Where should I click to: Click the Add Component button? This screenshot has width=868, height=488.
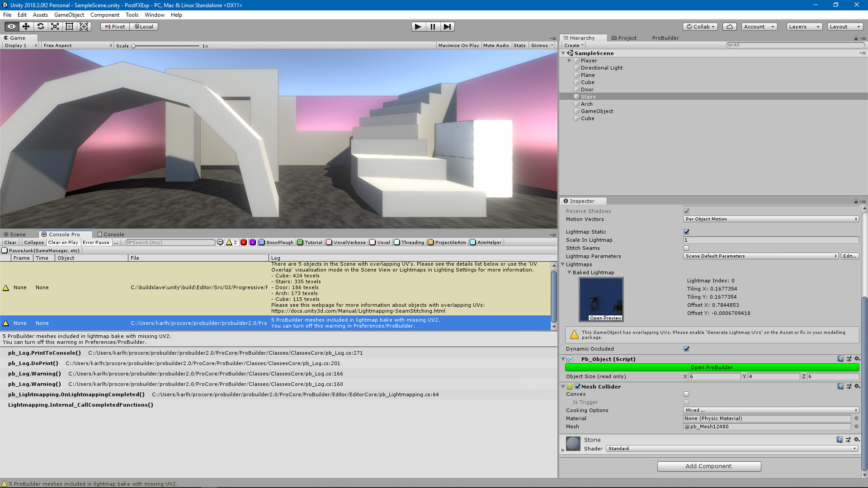tap(708, 466)
